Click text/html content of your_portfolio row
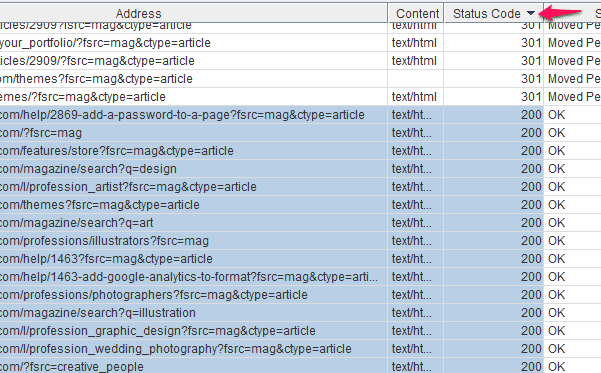This screenshot has height=373, width=601. 414,43
